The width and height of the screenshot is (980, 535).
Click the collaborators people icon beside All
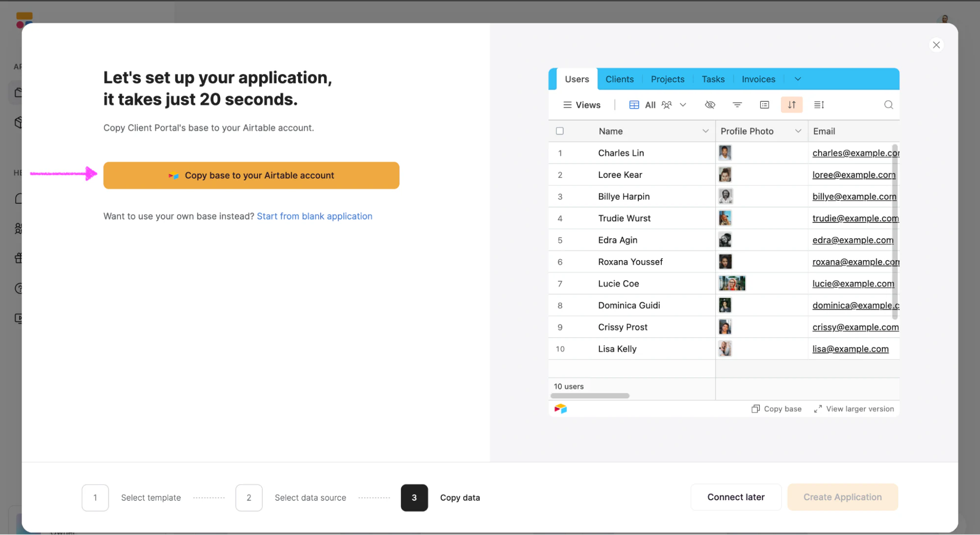667,105
